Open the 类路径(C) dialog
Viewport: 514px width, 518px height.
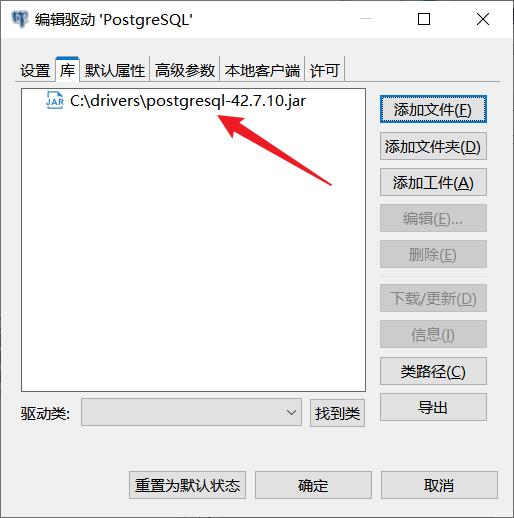tap(433, 371)
